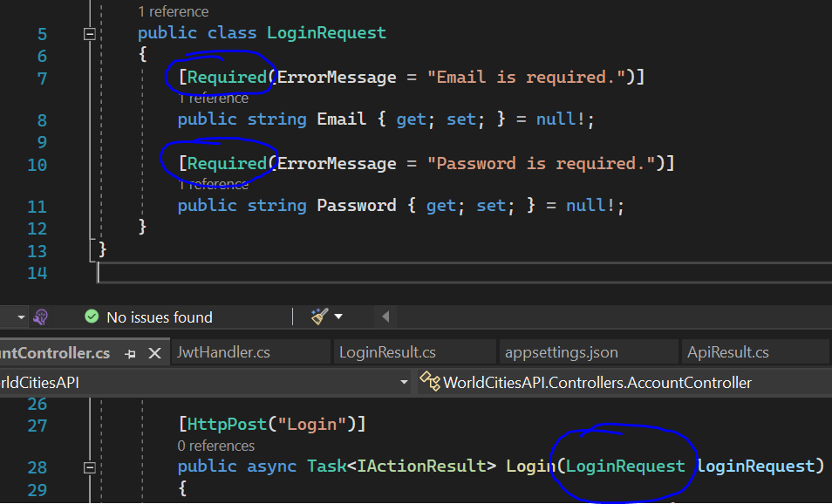Click the purple IntelliCode health indicator icon
This screenshot has height=504, width=832.
[41, 317]
